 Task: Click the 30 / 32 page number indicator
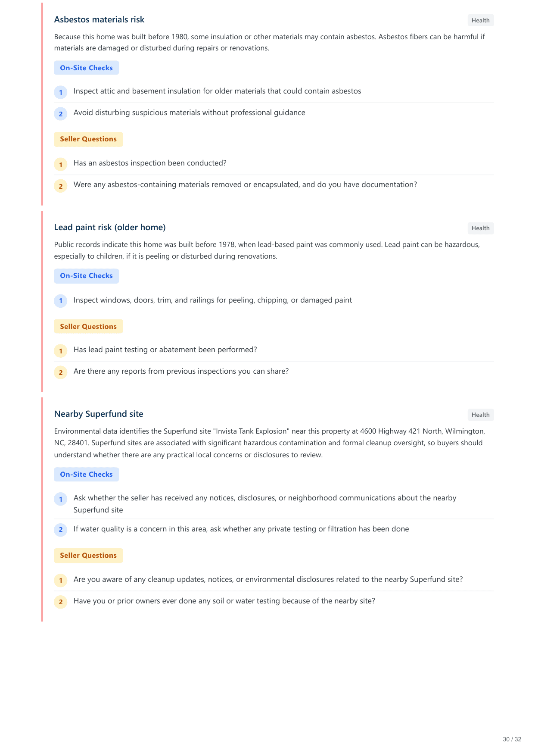pyautogui.click(x=512, y=739)
